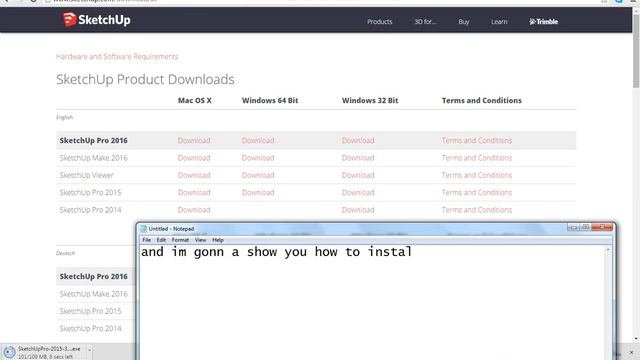The width and height of the screenshot is (640, 360).
Task: Open the Buy navigation item
Action: pyautogui.click(x=463, y=22)
